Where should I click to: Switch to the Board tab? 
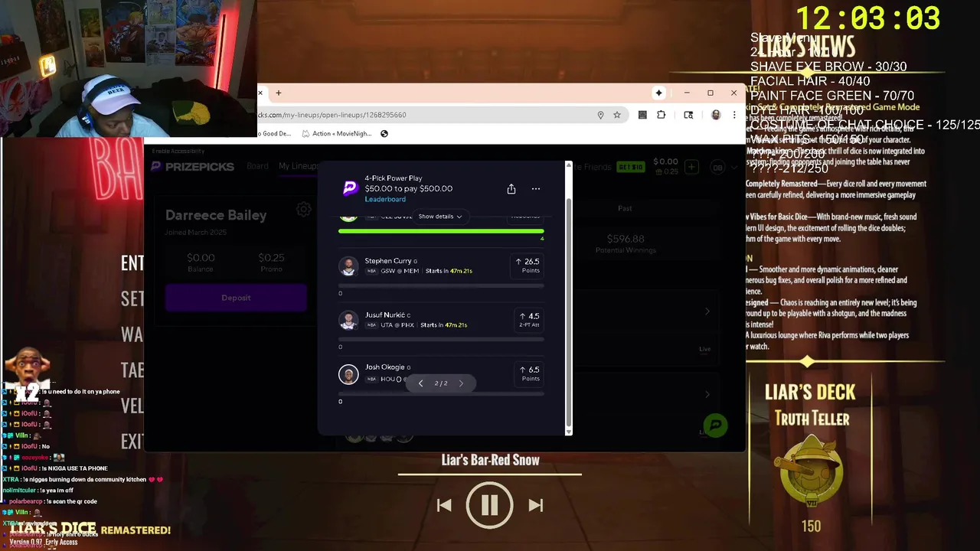[257, 166]
